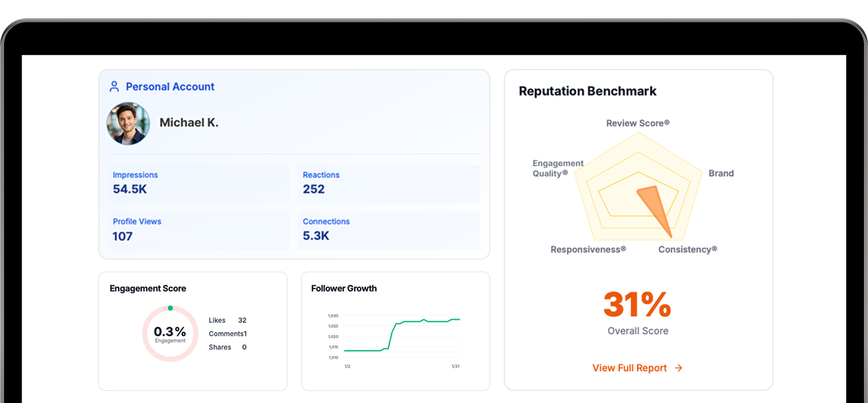Select the Connections metric card

point(389,230)
